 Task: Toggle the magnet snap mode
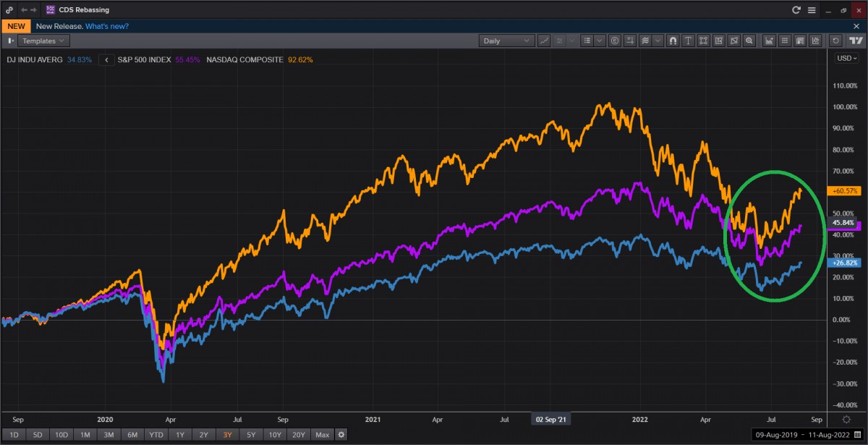[672, 41]
